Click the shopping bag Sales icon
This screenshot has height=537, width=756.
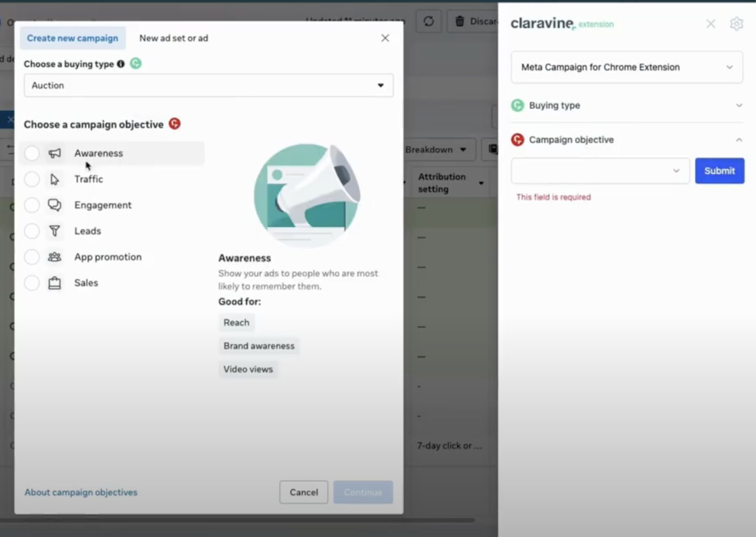(55, 283)
